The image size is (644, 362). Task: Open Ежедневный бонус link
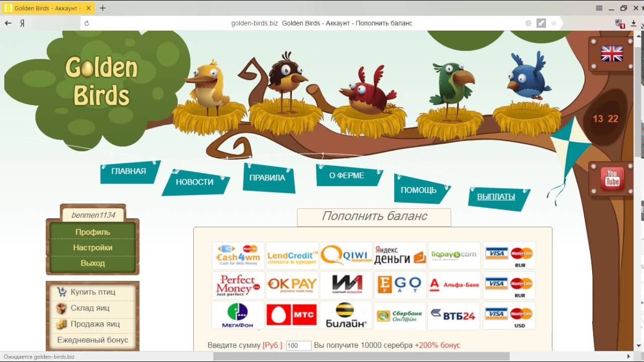point(93,340)
